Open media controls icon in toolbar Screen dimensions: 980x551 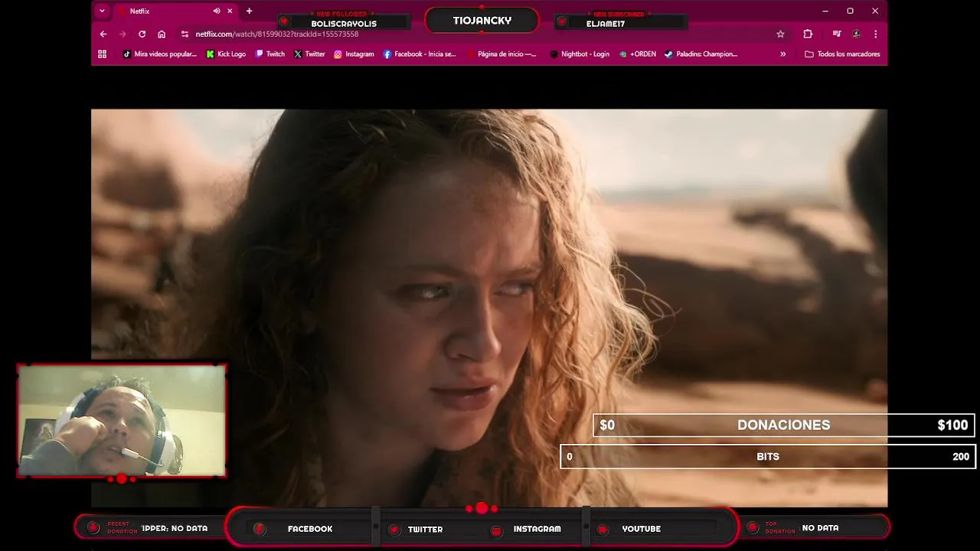coord(836,34)
